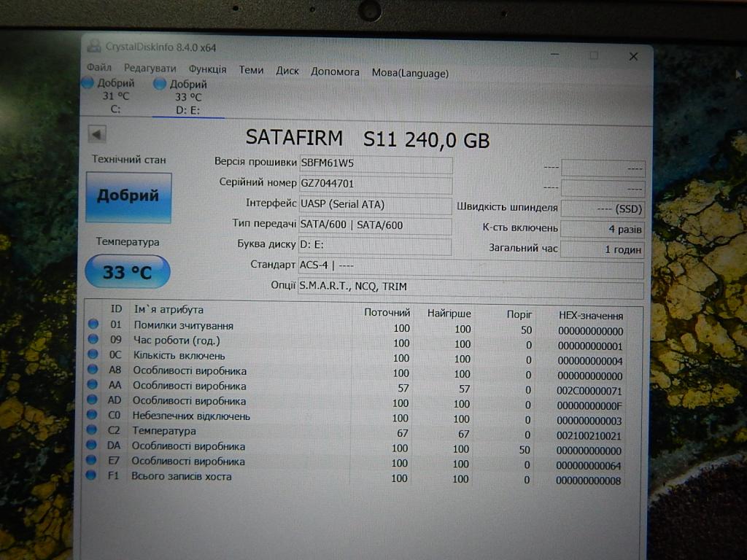747x560 pixels.
Task: Click status dot for attribute AD
Action: 92,400
